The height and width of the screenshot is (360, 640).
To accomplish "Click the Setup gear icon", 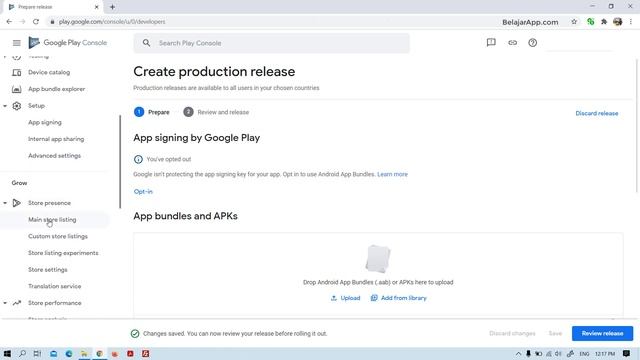I will coord(16,106).
